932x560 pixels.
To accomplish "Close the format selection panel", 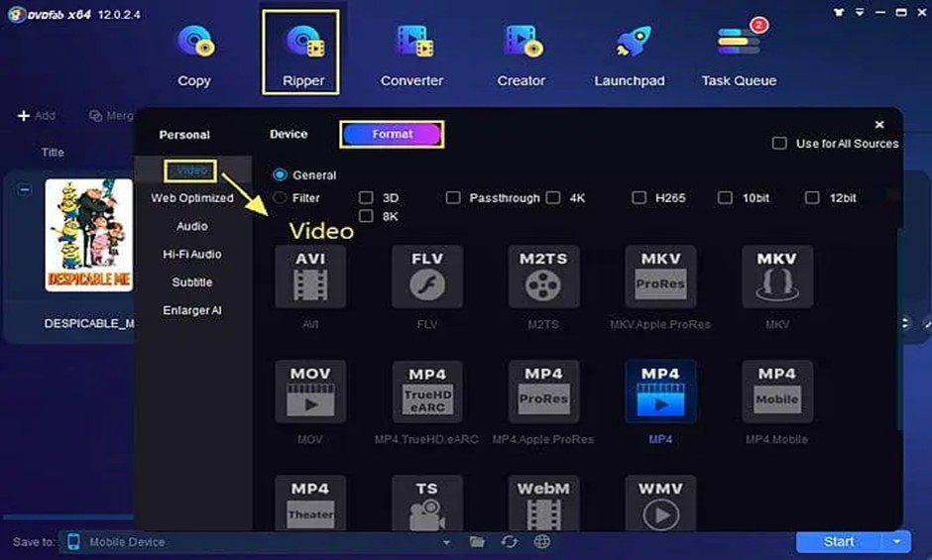I will coord(879,124).
